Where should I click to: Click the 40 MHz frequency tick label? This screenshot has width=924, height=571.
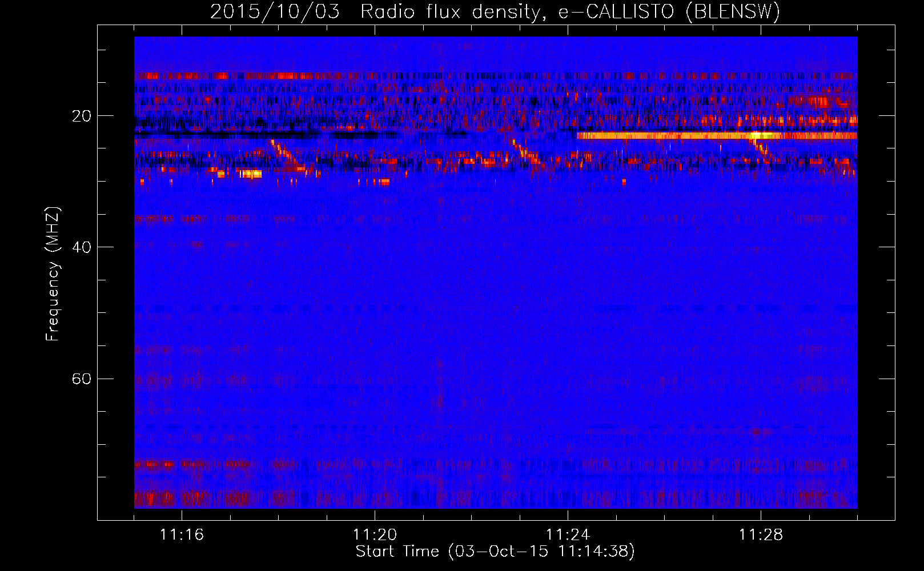(x=81, y=247)
